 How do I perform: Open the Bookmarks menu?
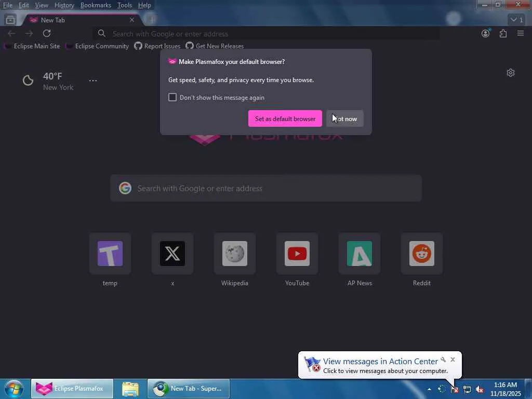coord(96,5)
